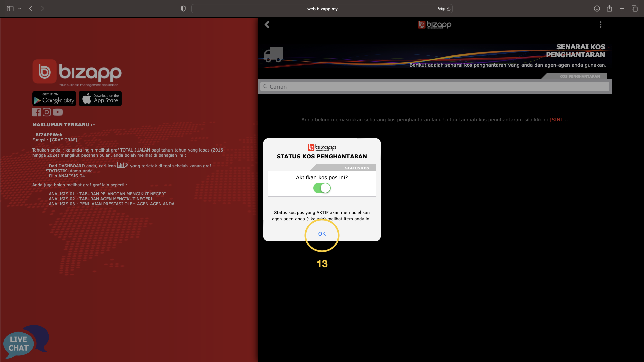Screen dimensions: 644x362
Task: Open the Share menu icon
Action: (609, 9)
